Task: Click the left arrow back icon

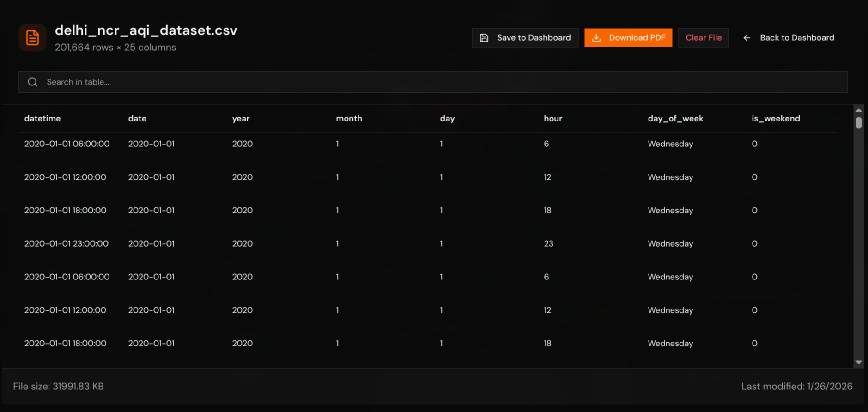Action: click(747, 38)
